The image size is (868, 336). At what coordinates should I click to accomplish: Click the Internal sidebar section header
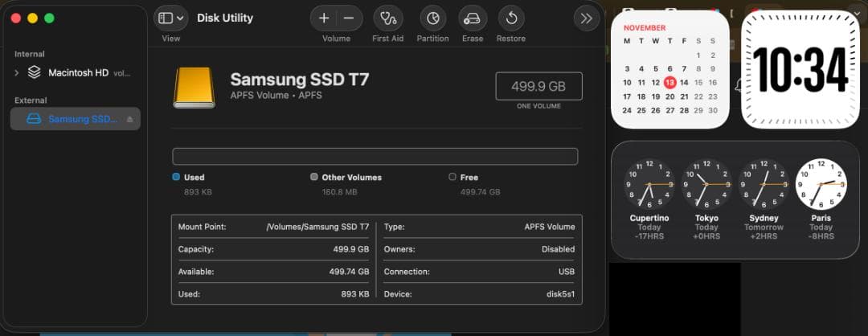click(x=30, y=54)
